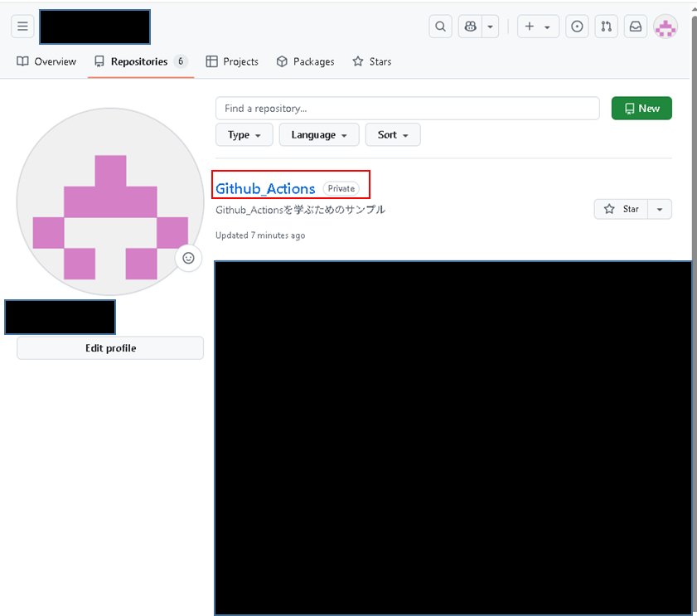Viewport: 697px width, 616px height.
Task: Switch to the Overview tab
Action: (46, 61)
